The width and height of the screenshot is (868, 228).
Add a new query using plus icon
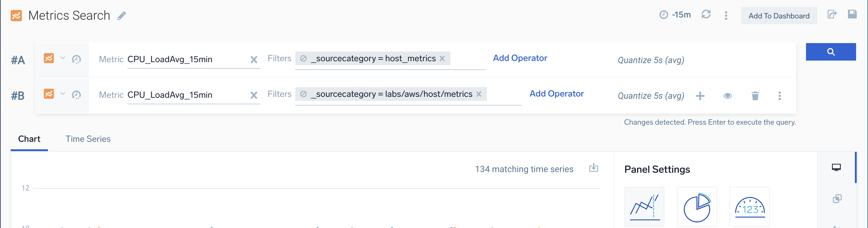(700, 96)
